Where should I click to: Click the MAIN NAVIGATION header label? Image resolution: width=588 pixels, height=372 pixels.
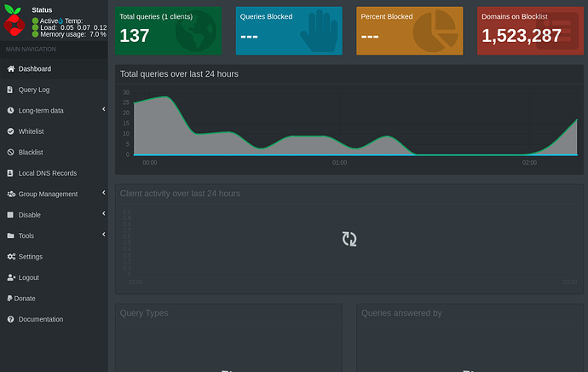point(31,49)
